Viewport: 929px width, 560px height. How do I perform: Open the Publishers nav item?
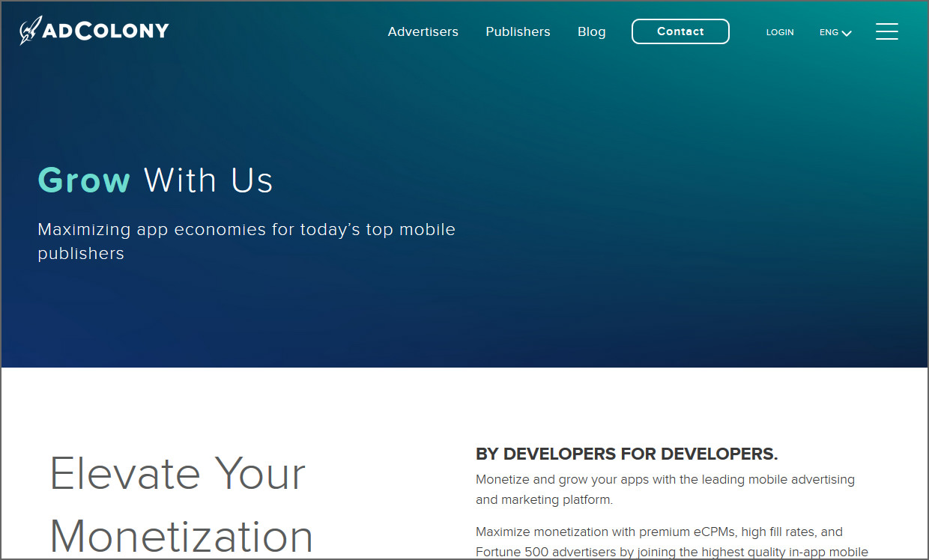518,31
